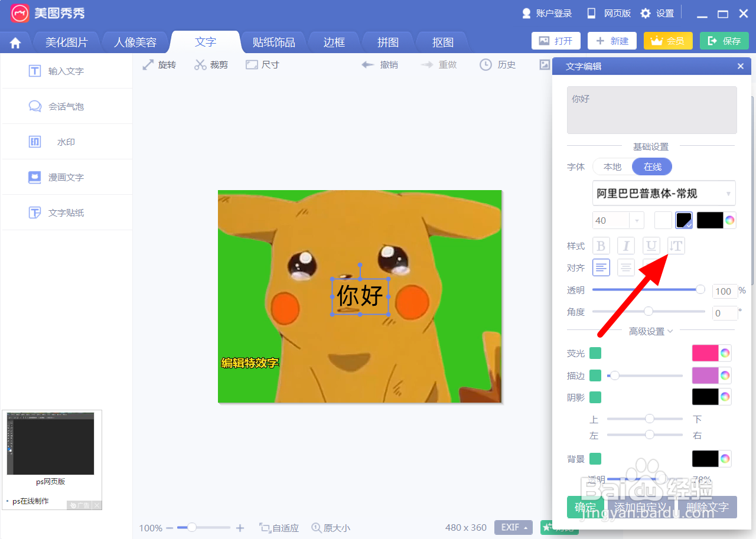Click the 透明 opacity slider handle
Screen dimensions: 756x539
700,289
